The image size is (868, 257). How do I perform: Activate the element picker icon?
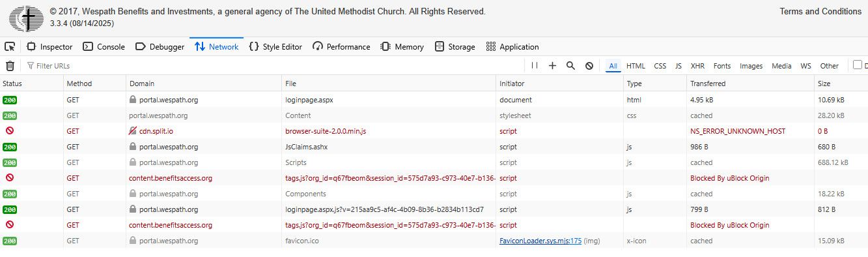(x=10, y=46)
